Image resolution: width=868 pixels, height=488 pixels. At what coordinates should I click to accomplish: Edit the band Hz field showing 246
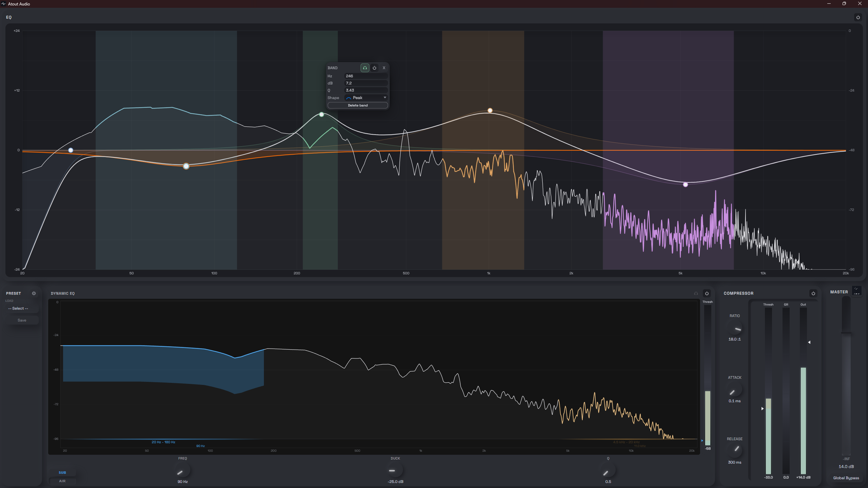366,76
